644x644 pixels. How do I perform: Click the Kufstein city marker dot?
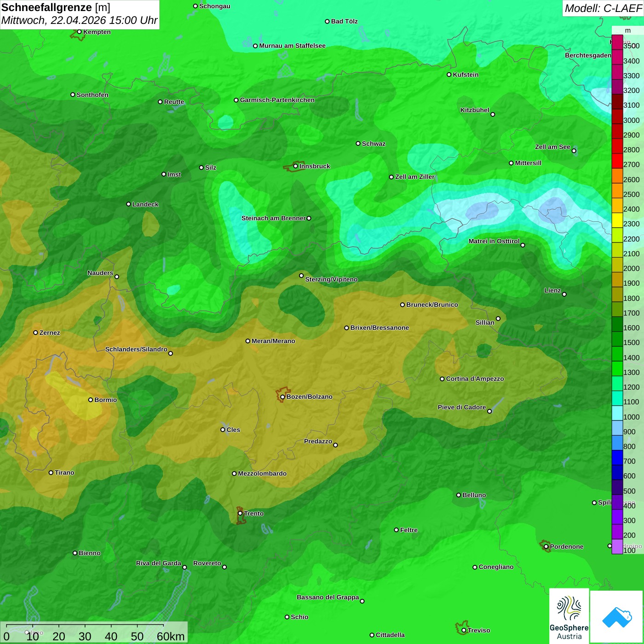pyautogui.click(x=449, y=75)
